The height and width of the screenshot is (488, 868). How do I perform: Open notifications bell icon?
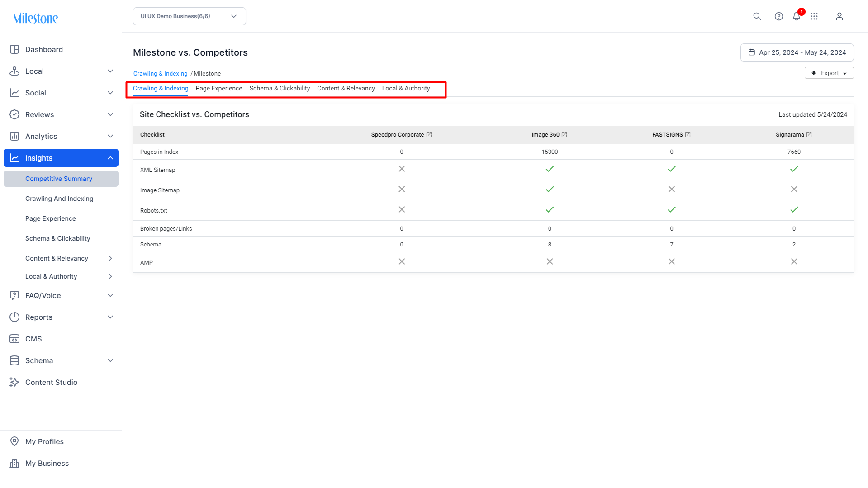pos(797,16)
